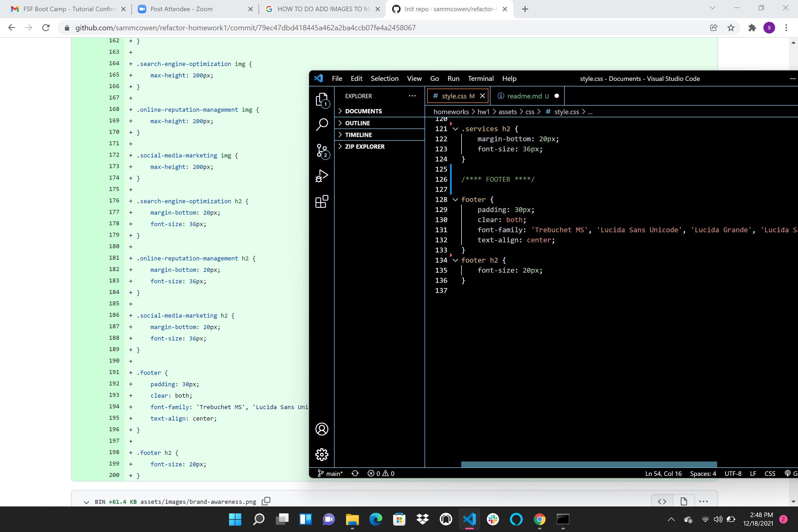Screen dimensions: 798x532
Task: Open Slack from the taskbar
Action: (493, 519)
